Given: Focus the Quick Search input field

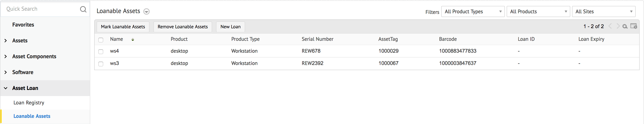Looking at the screenshot, I should point(40,9).
